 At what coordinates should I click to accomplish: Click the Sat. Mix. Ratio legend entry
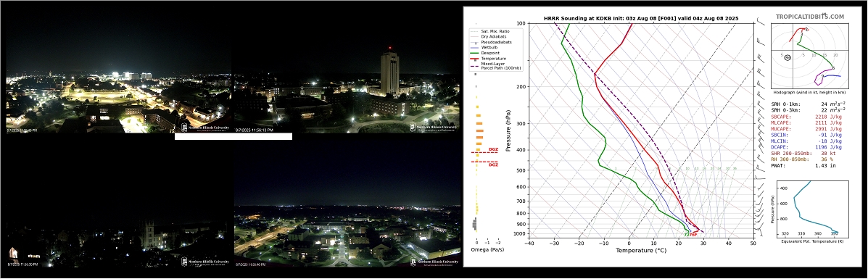490,31
